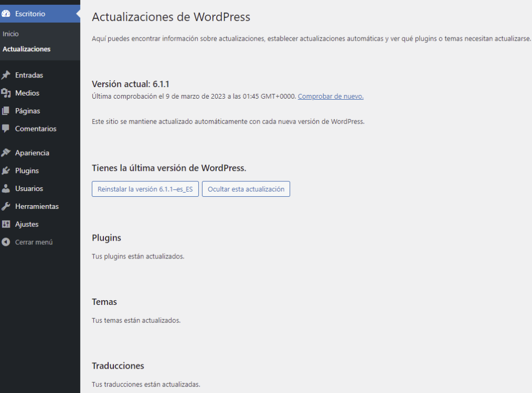The height and width of the screenshot is (393, 532).
Task: Open the Entradas menu label
Action: (x=29, y=75)
